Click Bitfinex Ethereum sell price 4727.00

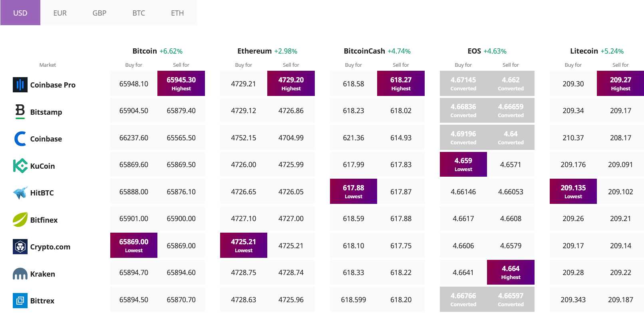tap(291, 218)
